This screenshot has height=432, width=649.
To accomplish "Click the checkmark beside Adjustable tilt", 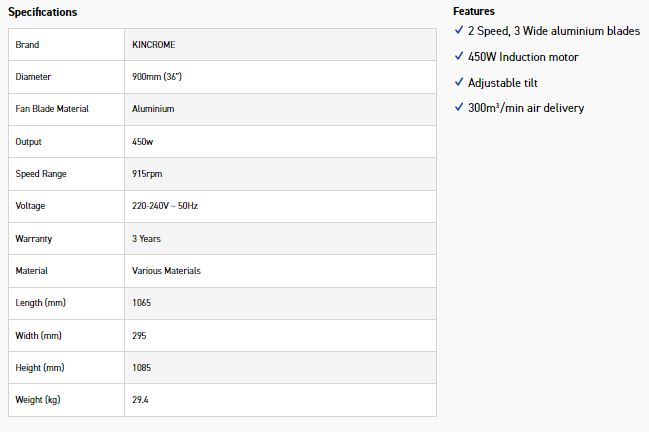I will click(x=458, y=83).
